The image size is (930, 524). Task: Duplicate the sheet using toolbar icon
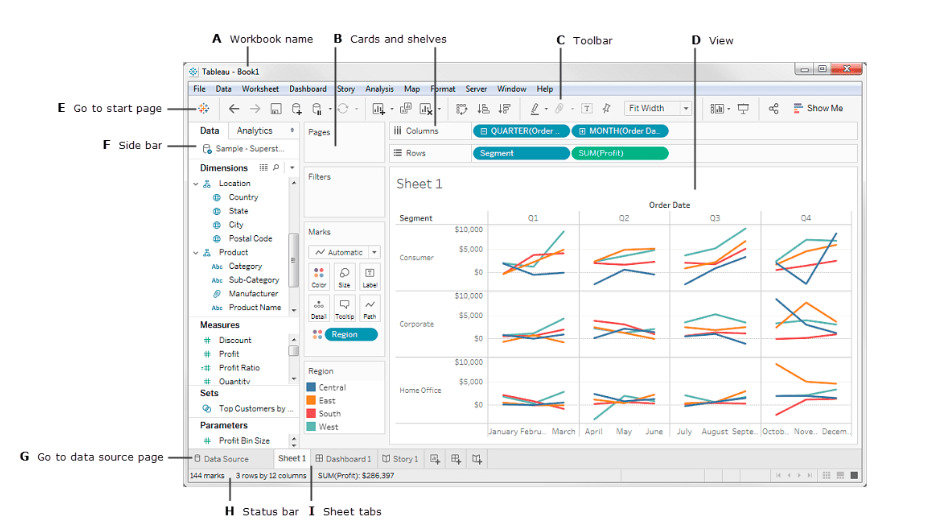(x=406, y=108)
